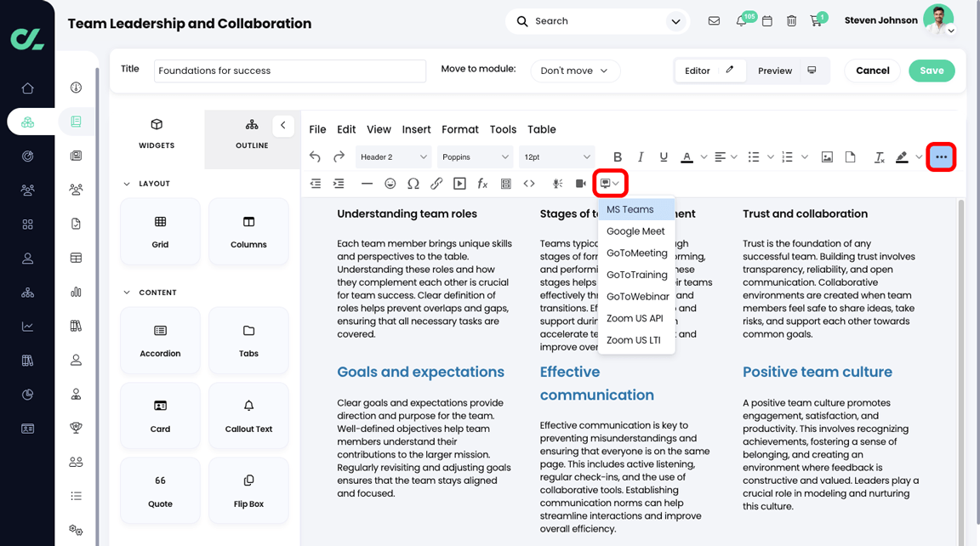Click the mail envelope icon in header
The height and width of the screenshot is (546, 980).
(x=714, y=20)
